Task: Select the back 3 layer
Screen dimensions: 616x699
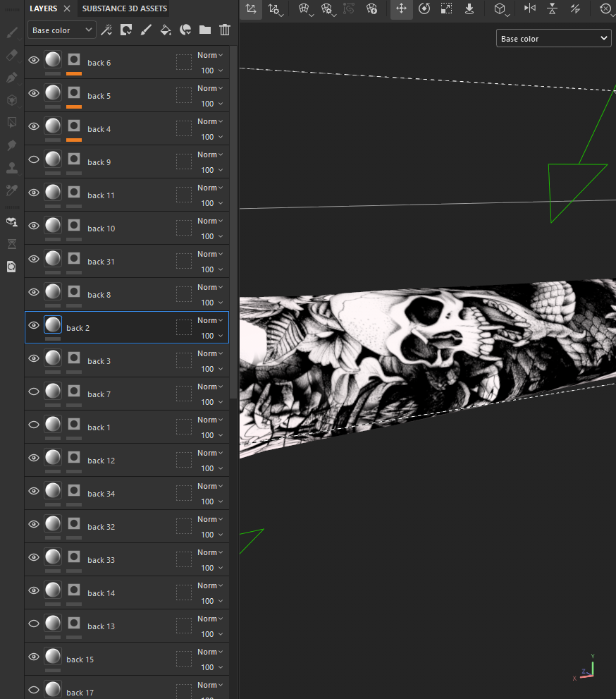Action: (x=127, y=360)
